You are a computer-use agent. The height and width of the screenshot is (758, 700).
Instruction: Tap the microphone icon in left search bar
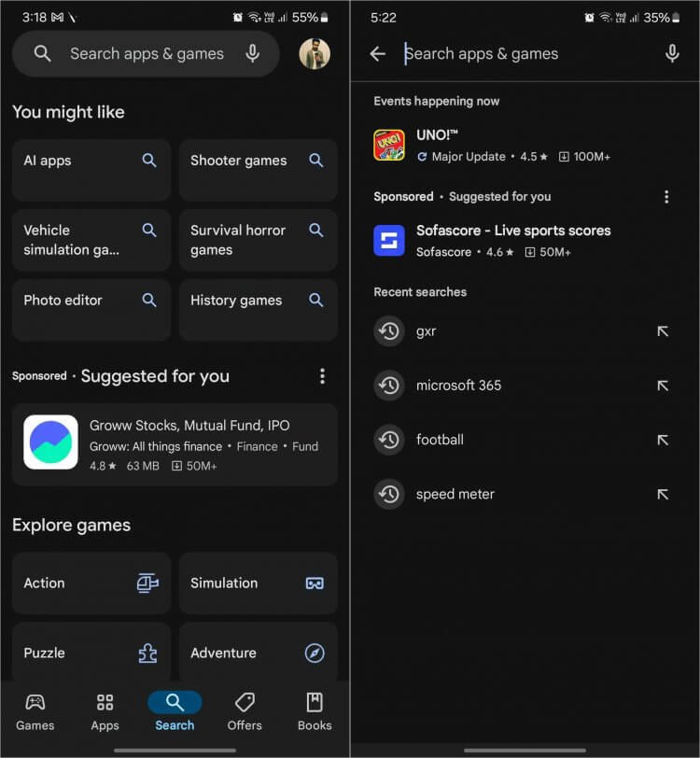click(252, 53)
